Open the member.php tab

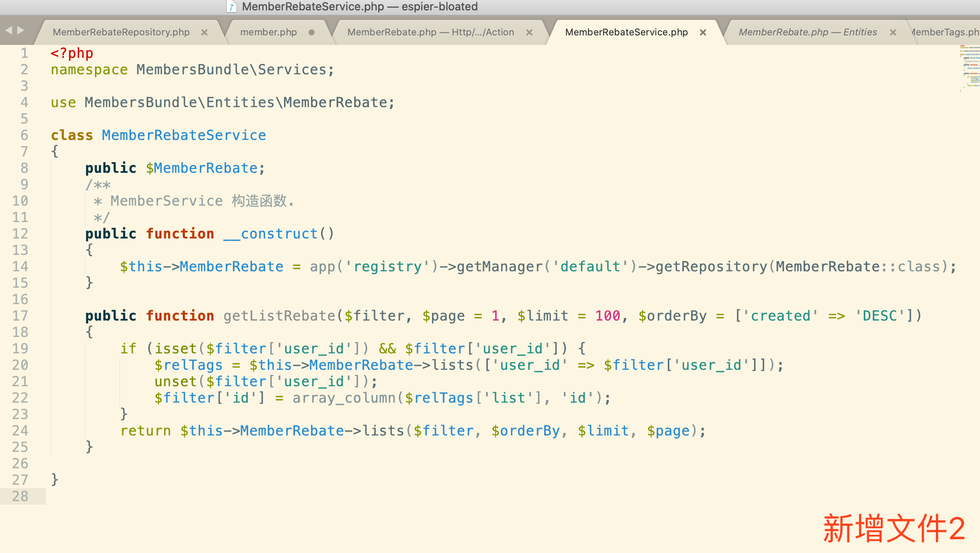[x=268, y=32]
